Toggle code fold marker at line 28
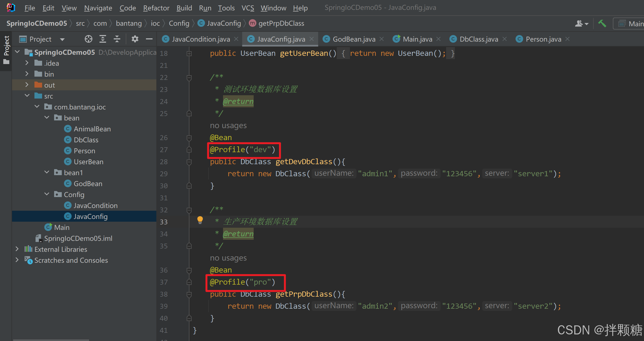 (x=189, y=162)
